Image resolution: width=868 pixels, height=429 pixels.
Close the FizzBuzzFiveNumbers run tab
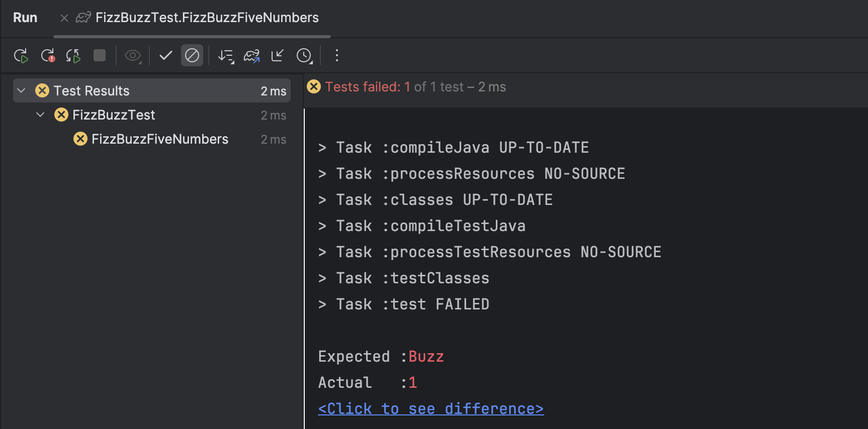pyautogui.click(x=64, y=17)
